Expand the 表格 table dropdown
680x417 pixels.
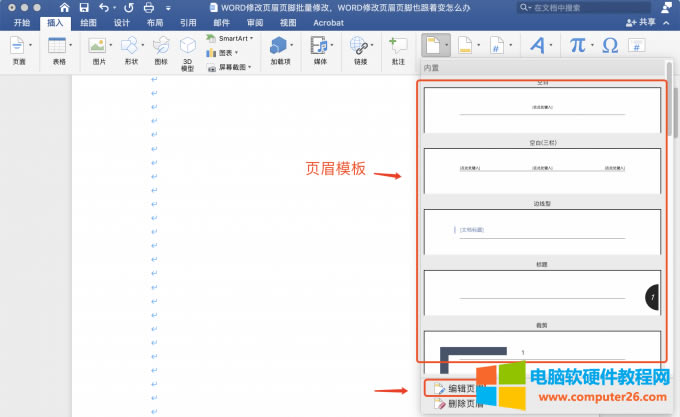click(57, 50)
